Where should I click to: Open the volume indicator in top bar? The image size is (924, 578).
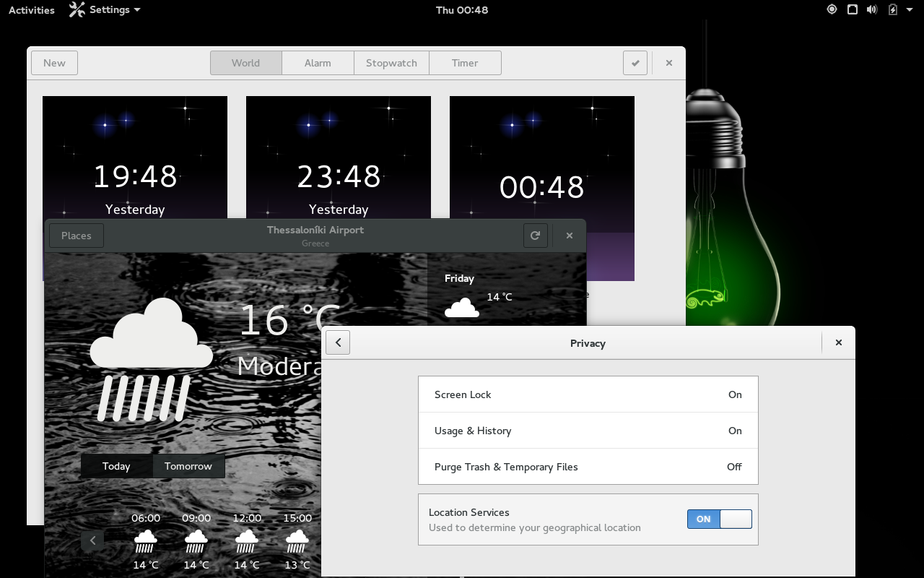[x=872, y=10]
